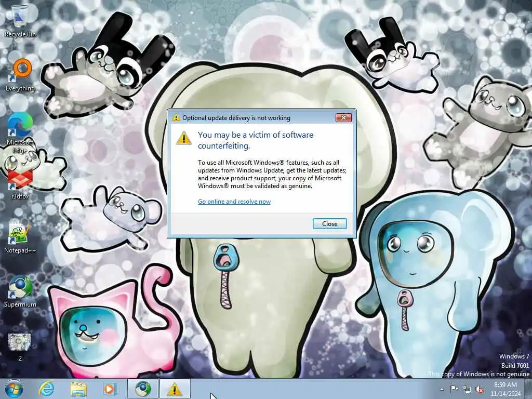Launch Microsoft Edge from desktop

[x=20, y=132]
